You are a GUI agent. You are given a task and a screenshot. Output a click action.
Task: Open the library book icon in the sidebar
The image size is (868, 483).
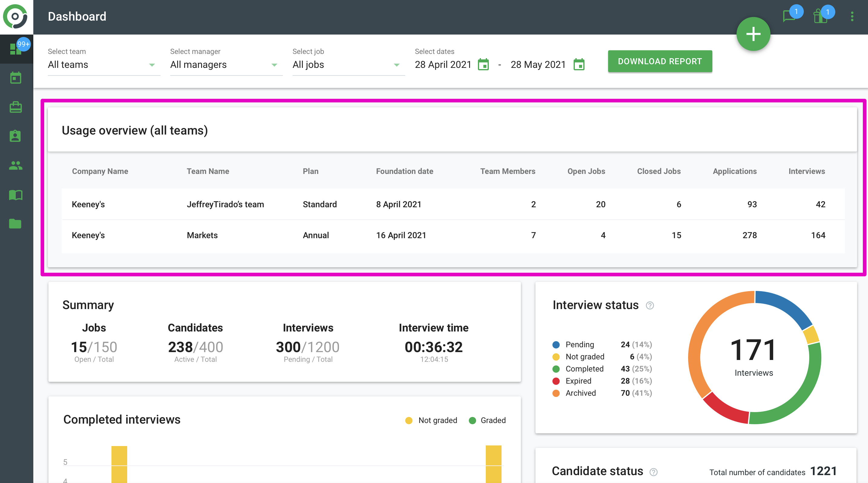point(15,195)
